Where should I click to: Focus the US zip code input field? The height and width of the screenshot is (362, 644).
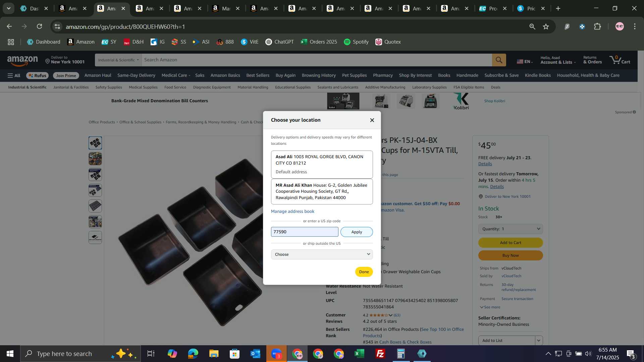click(305, 232)
